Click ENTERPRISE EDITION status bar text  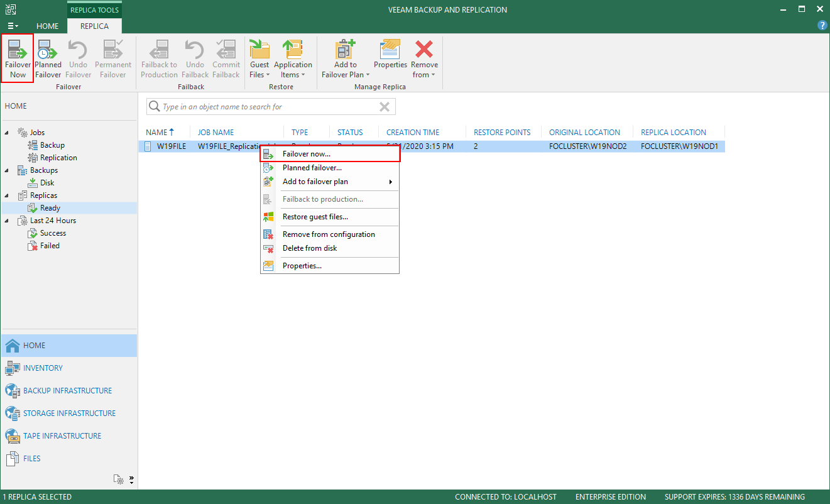pos(611,497)
